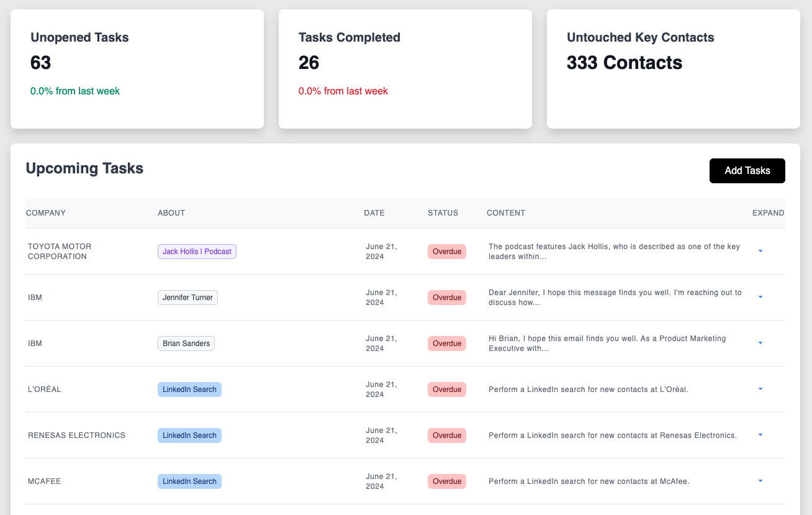Screen dimensions: 812x515
Task: Click the green '0.0% from last week' text
Action: 75,91
